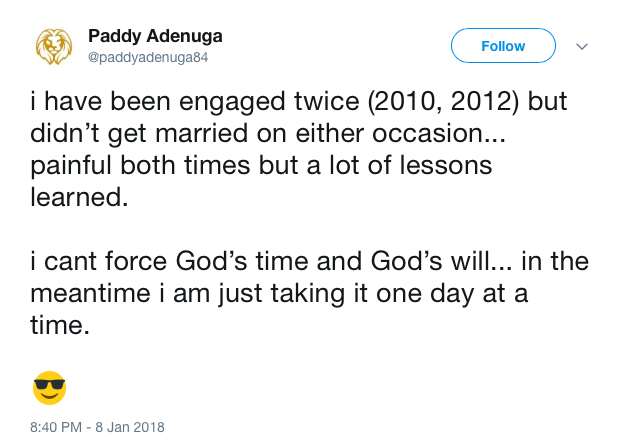Click the 8 Jan 2018 date
This screenshot has height=441, width=621.
pyautogui.click(x=130, y=427)
